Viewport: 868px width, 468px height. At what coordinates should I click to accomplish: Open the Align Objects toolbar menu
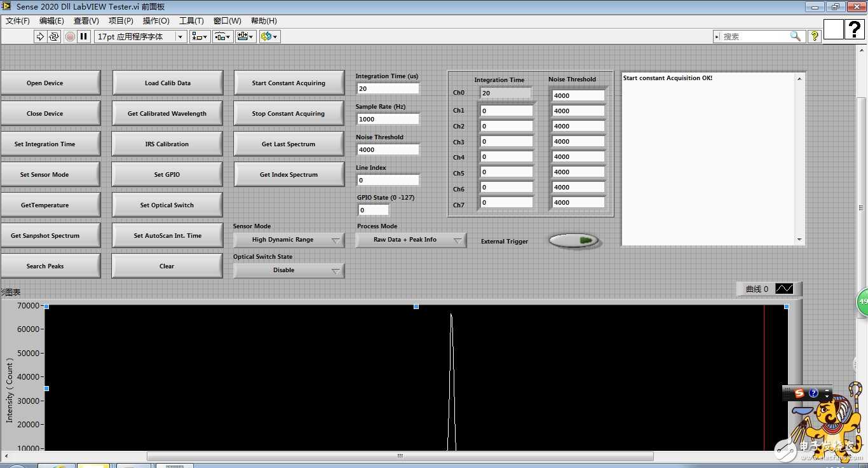click(200, 37)
